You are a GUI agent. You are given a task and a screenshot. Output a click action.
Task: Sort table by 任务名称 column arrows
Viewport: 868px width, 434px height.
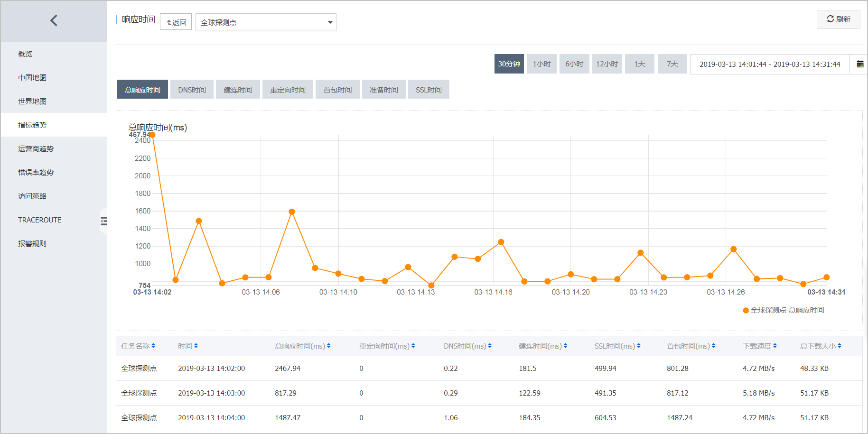coord(153,346)
